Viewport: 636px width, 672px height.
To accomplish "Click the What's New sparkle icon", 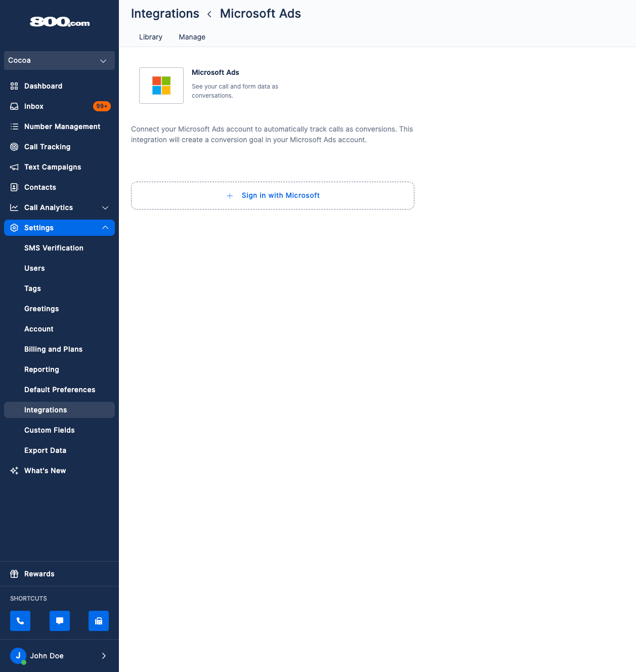I will (x=14, y=471).
